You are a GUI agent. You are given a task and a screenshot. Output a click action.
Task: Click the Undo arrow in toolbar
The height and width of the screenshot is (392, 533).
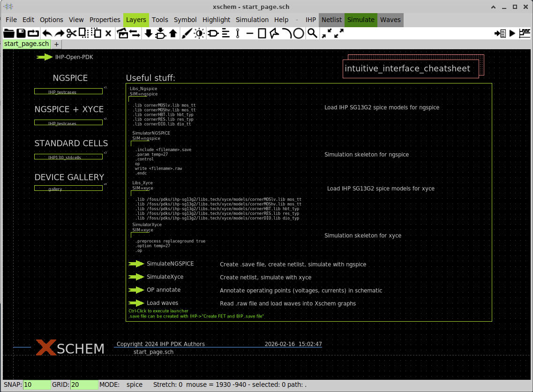(47, 33)
